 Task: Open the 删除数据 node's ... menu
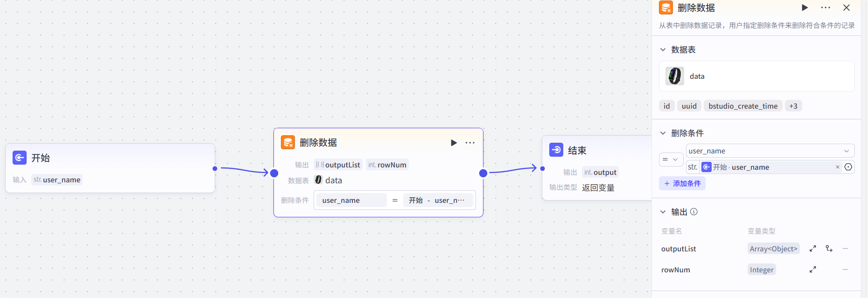(x=470, y=142)
